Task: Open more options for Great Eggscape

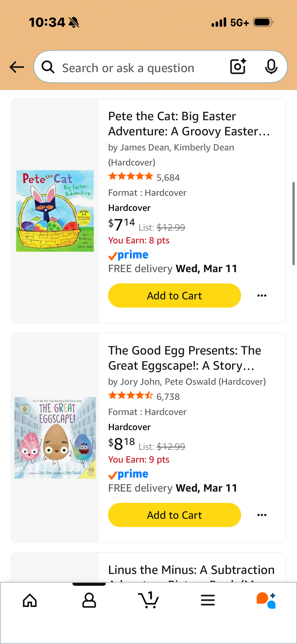Action: (x=262, y=515)
